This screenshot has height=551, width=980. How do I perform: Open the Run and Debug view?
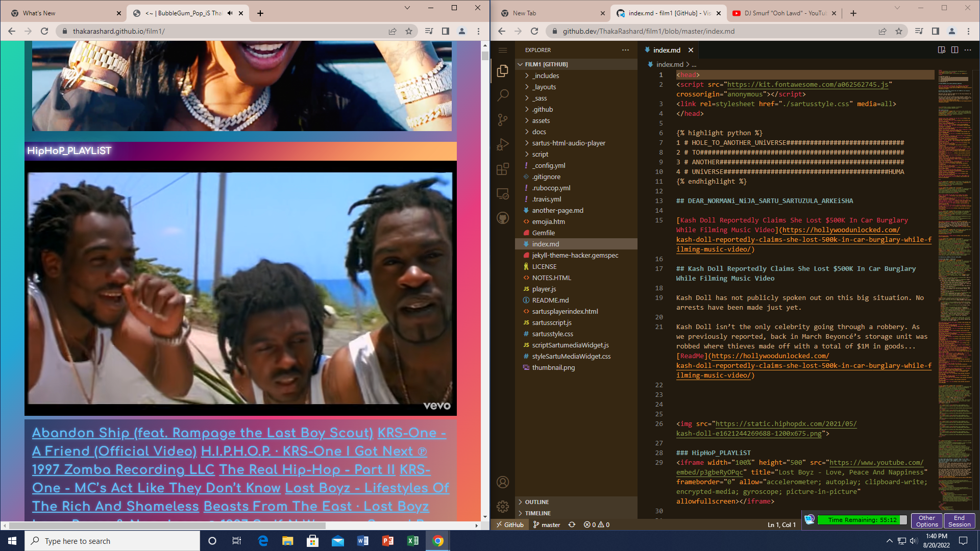[503, 144]
